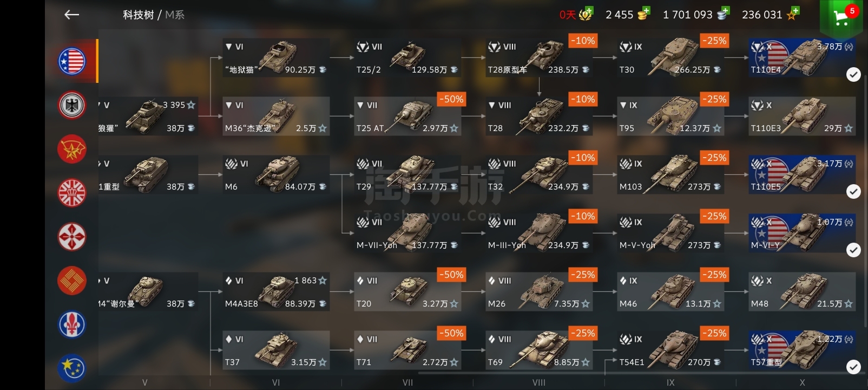The image size is (868, 390).
Task: Go back with the left arrow
Action: pos(71,15)
